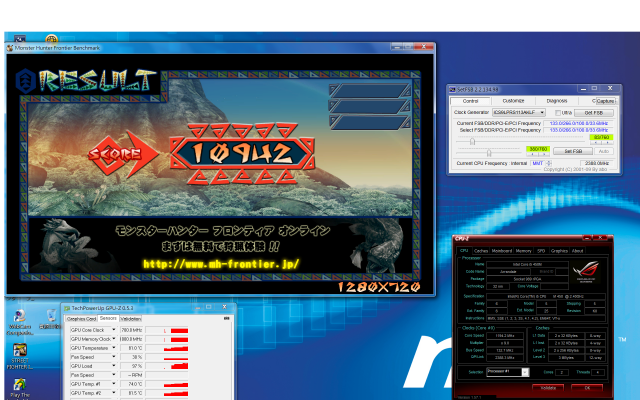Open GPU Temp. #1 sensor dropdown

(x=114, y=384)
